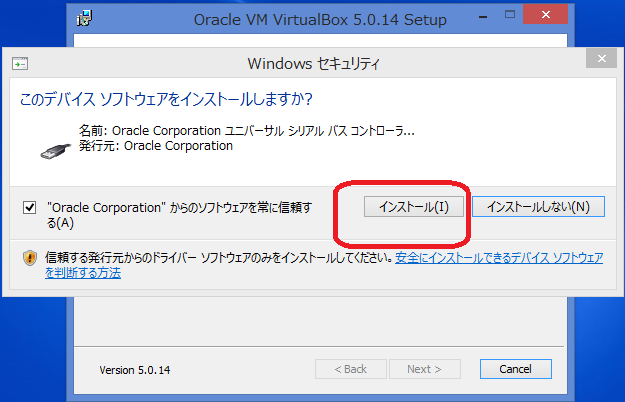The height and width of the screenshot is (402, 625).
Task: Click the greyed-out < Back button
Action: pos(350,369)
